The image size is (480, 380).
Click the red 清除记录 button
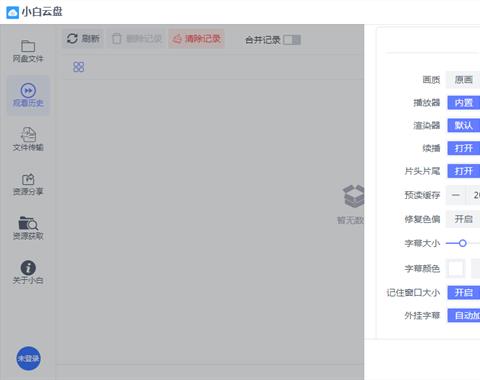point(196,39)
